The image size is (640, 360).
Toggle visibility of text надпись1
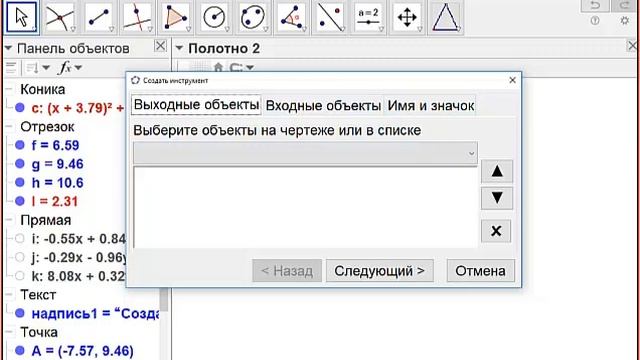20,313
